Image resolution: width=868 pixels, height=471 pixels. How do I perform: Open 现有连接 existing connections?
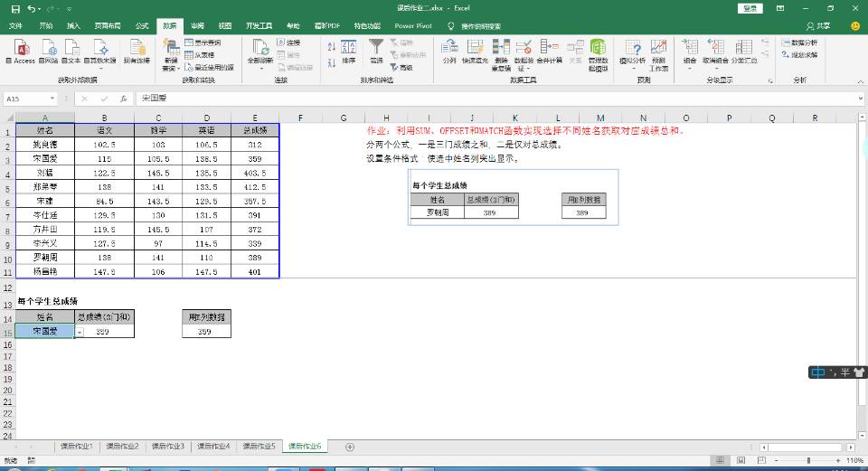tap(137, 52)
